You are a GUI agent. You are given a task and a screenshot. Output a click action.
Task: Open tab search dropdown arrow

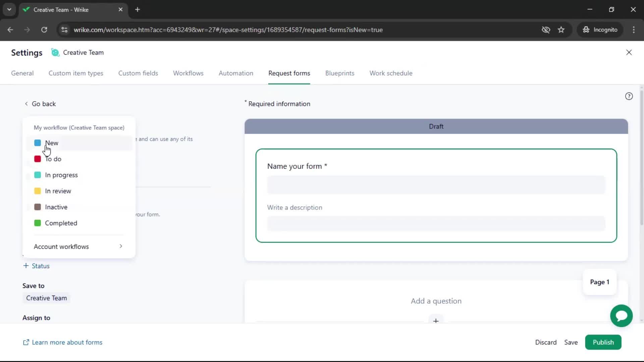click(x=9, y=10)
